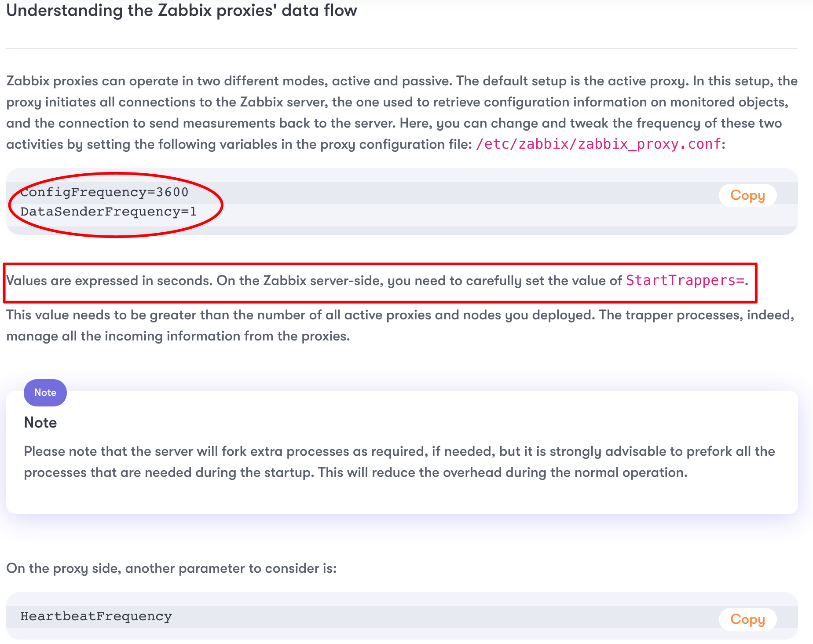This screenshot has height=644, width=813.
Task: Click the Zabbix proxies' data flow heading
Action: click(182, 10)
